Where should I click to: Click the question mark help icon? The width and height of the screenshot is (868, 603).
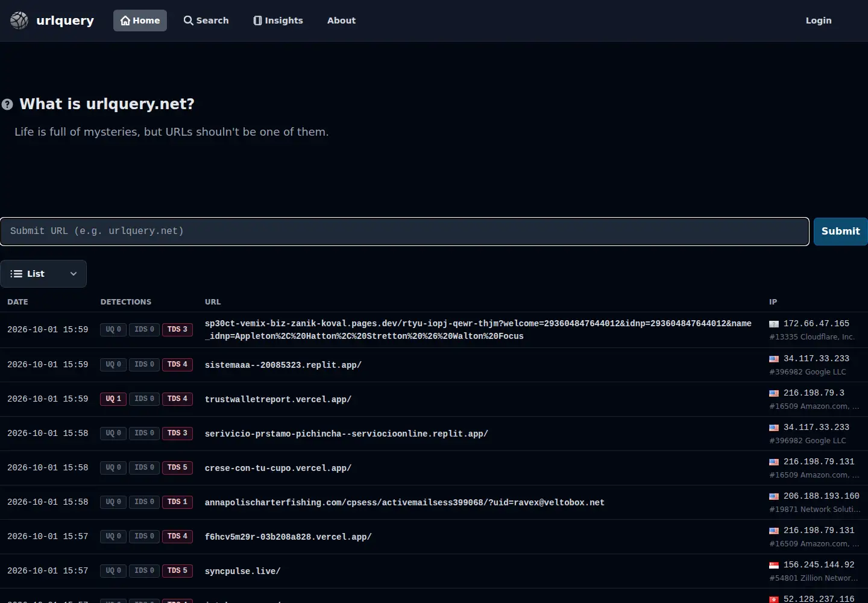(7, 104)
